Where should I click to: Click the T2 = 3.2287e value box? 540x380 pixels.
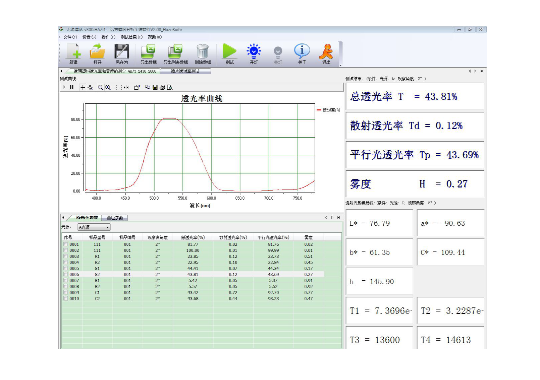[x=450, y=311]
